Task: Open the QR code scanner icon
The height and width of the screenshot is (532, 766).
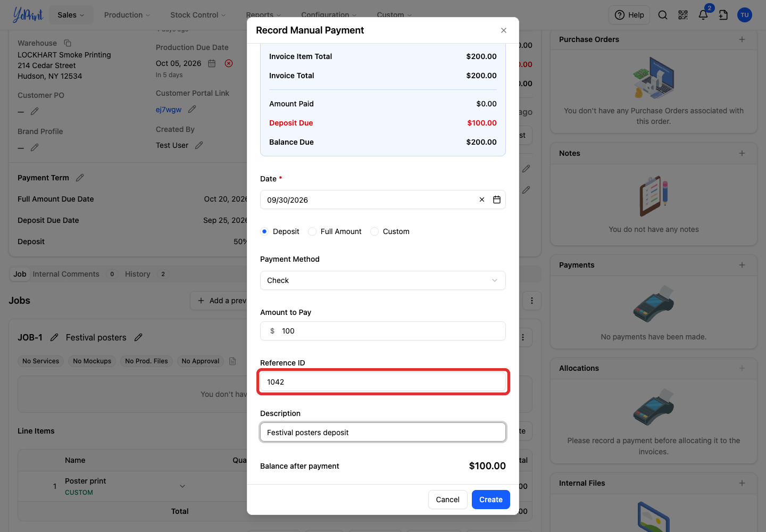Action: coord(683,15)
